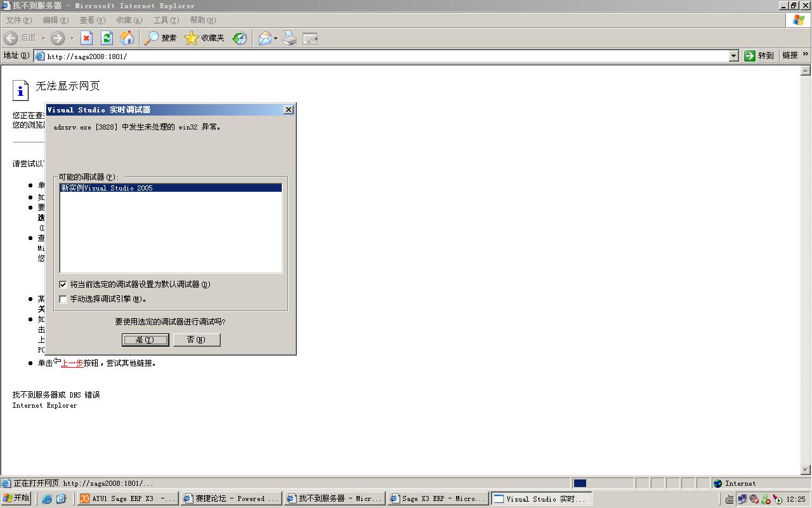The width and height of the screenshot is (812, 508).
Task: Select 新实例Visual Studio 2005 in debugger list
Action: (107, 188)
